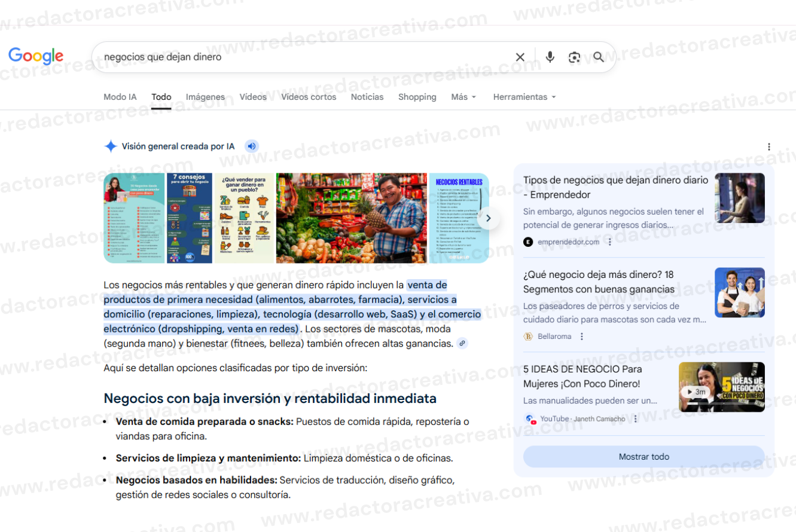Open three-dot menu next to emprendedor.com
796x532 pixels.
point(610,241)
